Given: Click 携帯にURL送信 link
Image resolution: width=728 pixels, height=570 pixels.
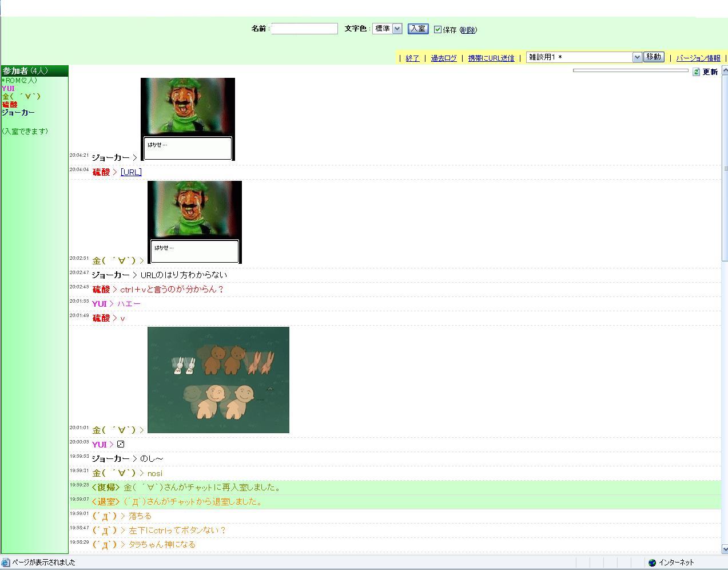Looking at the screenshot, I should pos(491,58).
